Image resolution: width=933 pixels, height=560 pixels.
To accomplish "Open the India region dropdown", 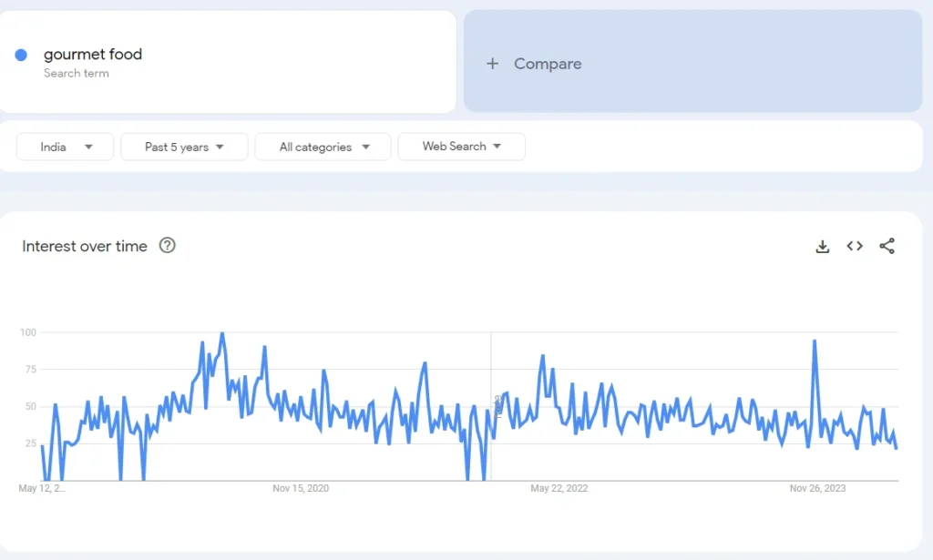I will click(x=66, y=147).
